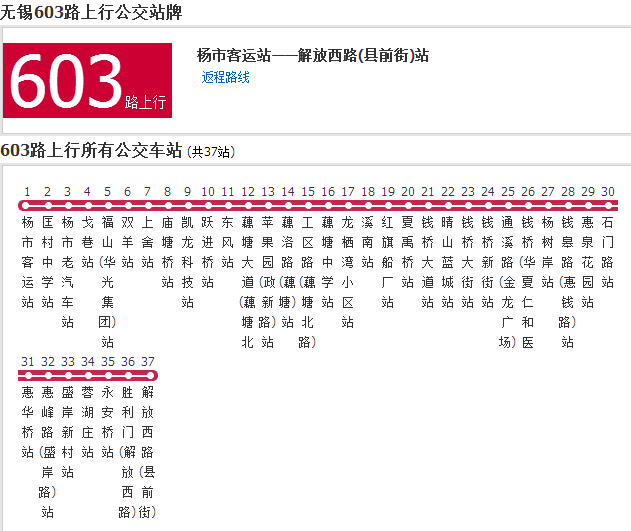Select stop 22 晴山蓝城站
This screenshot has height=531, width=631.
(x=448, y=262)
